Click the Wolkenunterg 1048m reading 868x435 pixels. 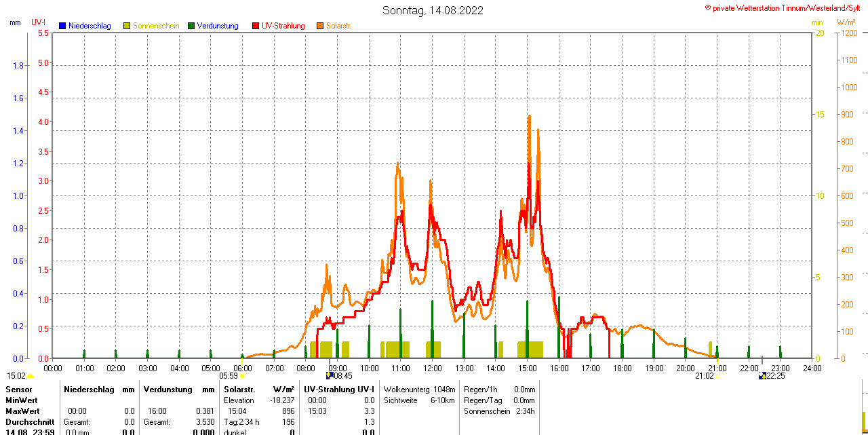419,390
